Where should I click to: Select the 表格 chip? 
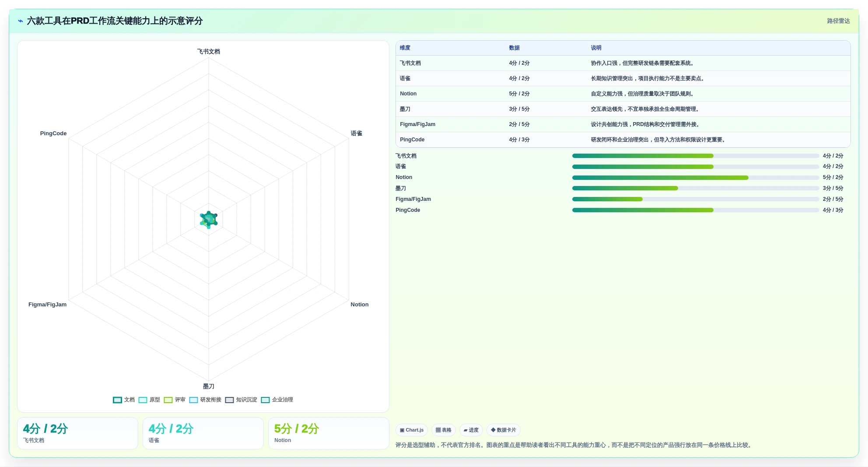click(x=444, y=430)
